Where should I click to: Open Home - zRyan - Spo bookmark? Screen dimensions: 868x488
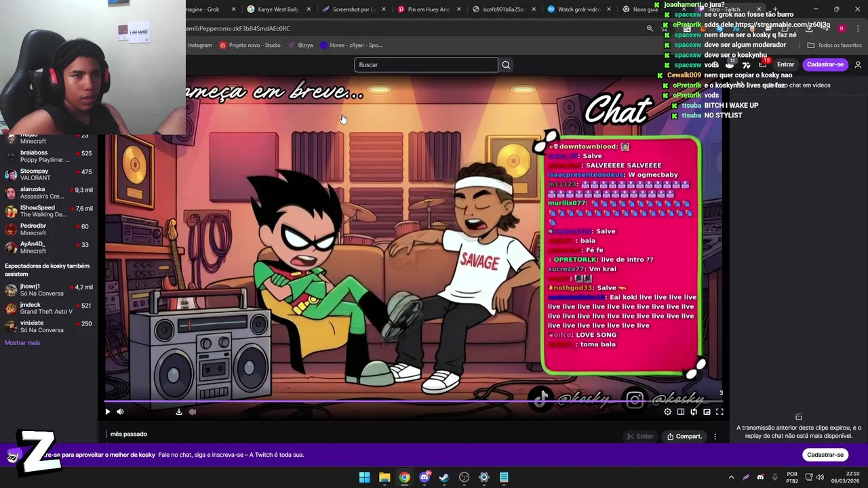[351, 45]
